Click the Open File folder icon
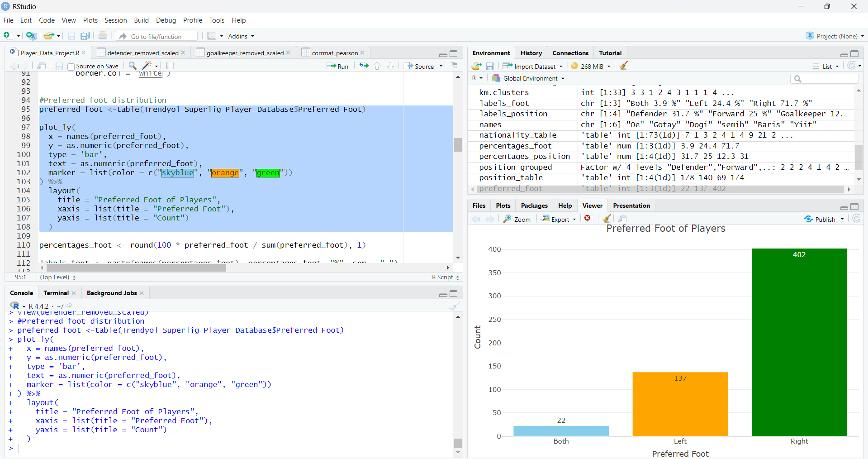This screenshot has width=868, height=459. 49,36
